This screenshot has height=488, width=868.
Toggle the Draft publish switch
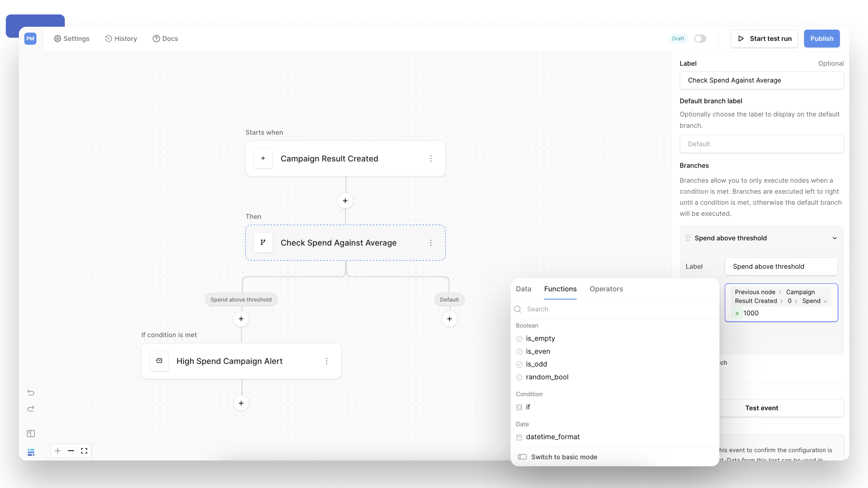click(700, 39)
